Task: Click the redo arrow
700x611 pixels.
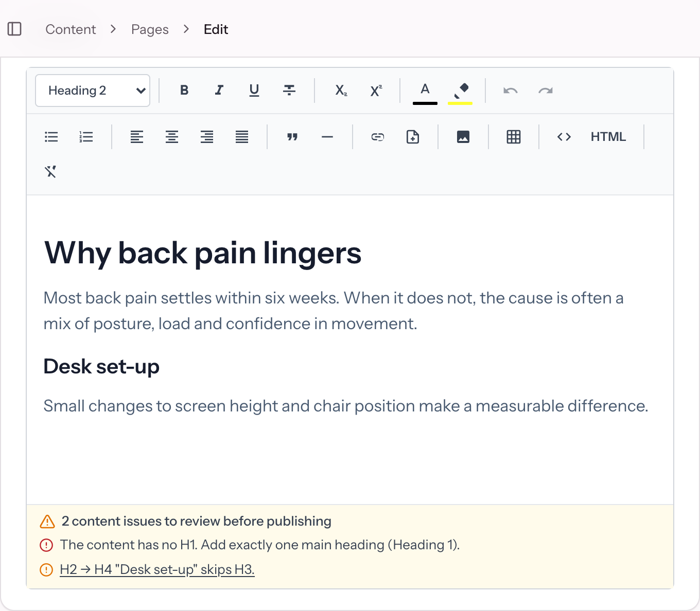Action: pyautogui.click(x=546, y=91)
